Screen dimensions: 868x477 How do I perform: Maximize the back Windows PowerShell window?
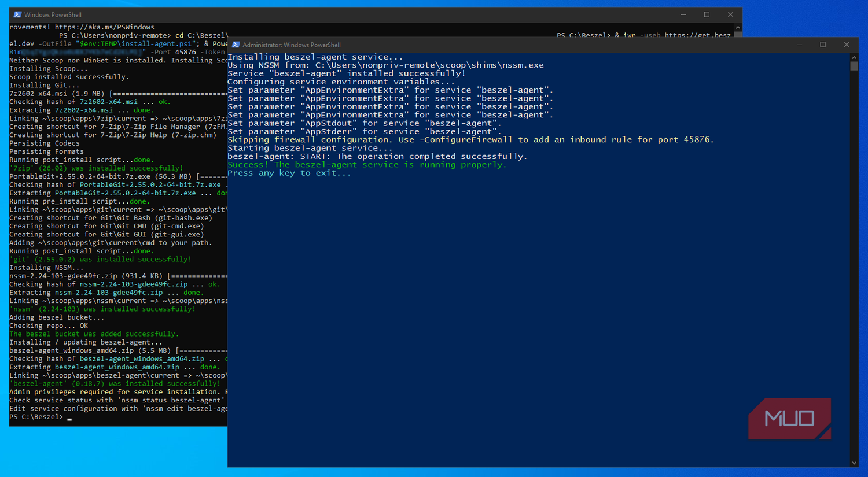[x=707, y=14]
